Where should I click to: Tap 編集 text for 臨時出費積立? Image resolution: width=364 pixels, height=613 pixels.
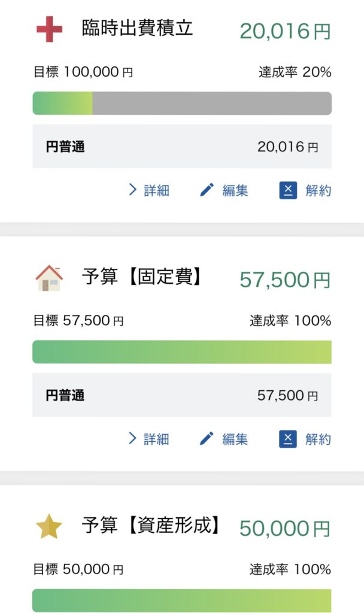pyautogui.click(x=235, y=190)
